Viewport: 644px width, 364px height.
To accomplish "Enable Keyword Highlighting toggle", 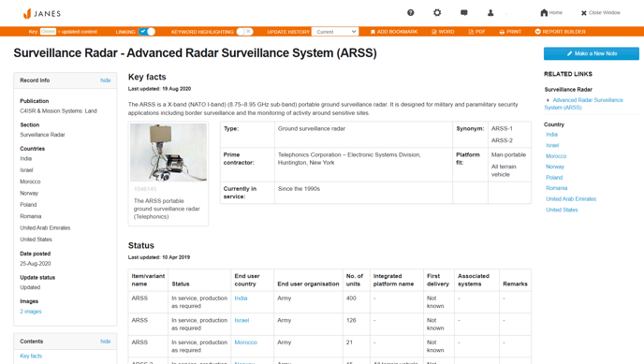I will pyautogui.click(x=244, y=32).
